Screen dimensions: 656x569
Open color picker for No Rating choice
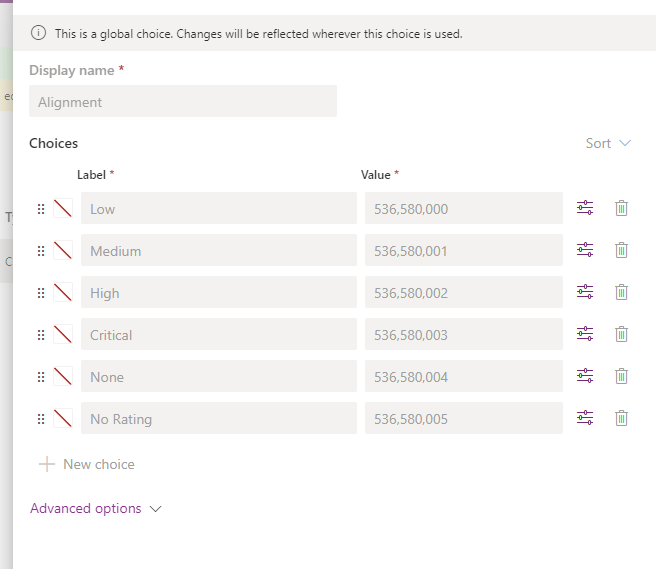point(63,418)
